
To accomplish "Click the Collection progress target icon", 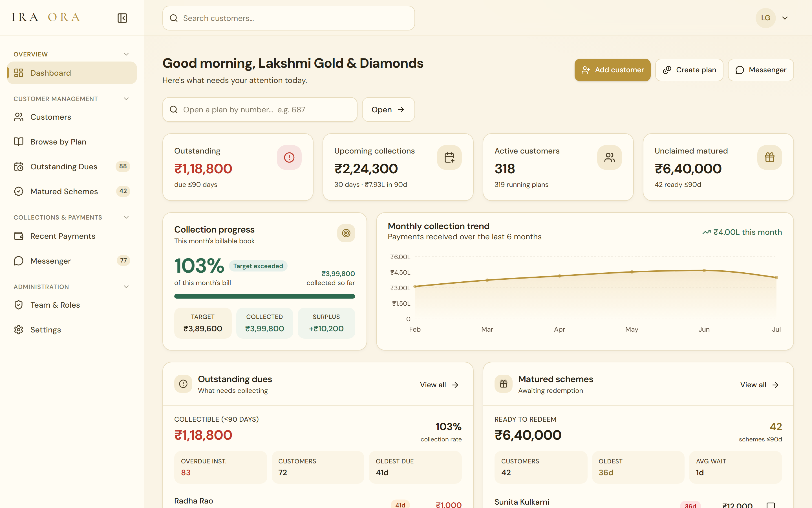I will pos(346,233).
